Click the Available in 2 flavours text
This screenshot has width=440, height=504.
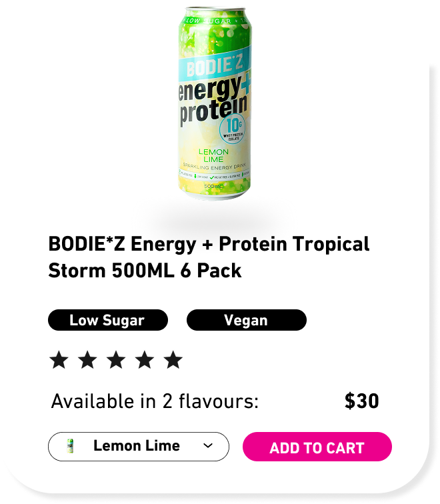pos(155,401)
